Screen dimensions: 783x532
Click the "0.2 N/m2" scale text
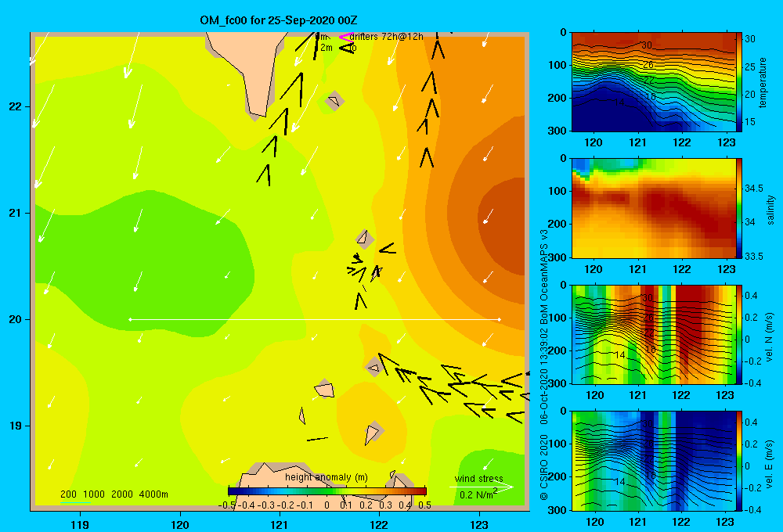478,494
